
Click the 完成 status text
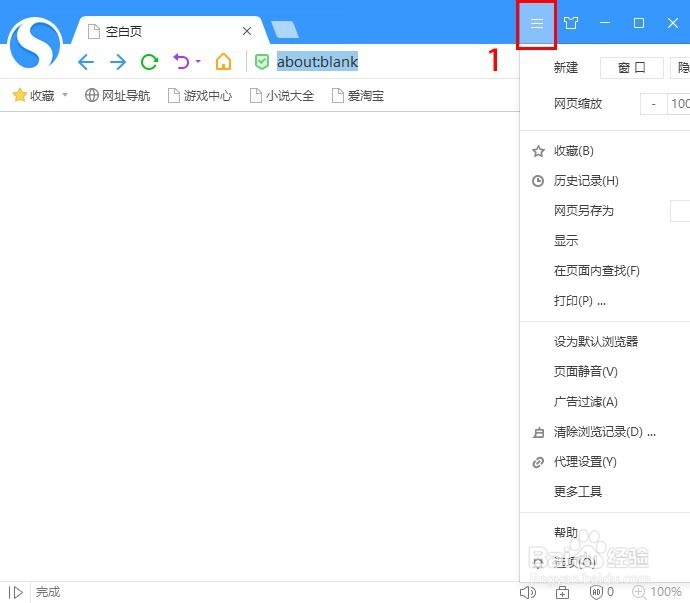tap(48, 592)
